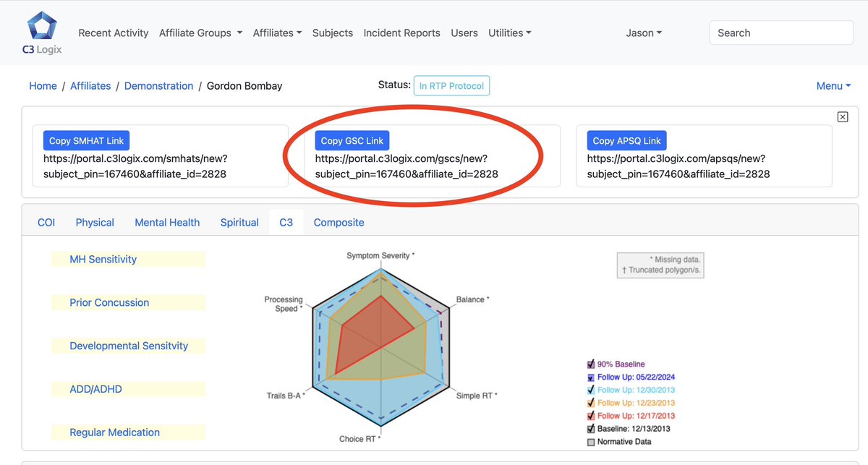Click the Missing data legend note

pyautogui.click(x=676, y=259)
